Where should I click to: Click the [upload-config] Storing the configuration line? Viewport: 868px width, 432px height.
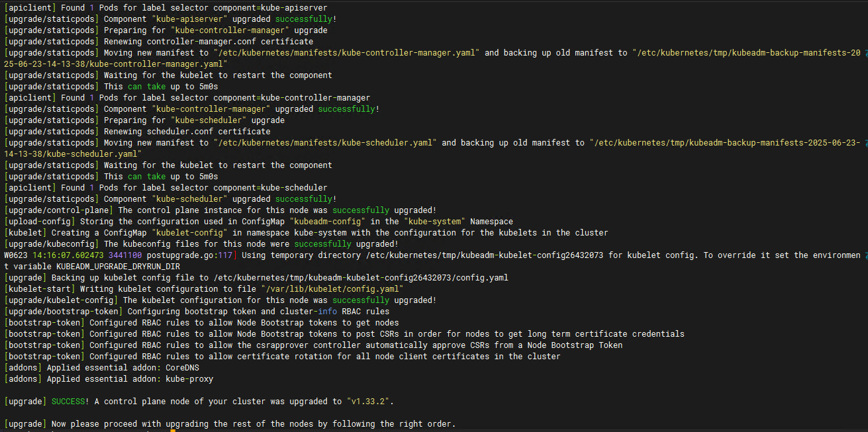[x=258, y=221]
